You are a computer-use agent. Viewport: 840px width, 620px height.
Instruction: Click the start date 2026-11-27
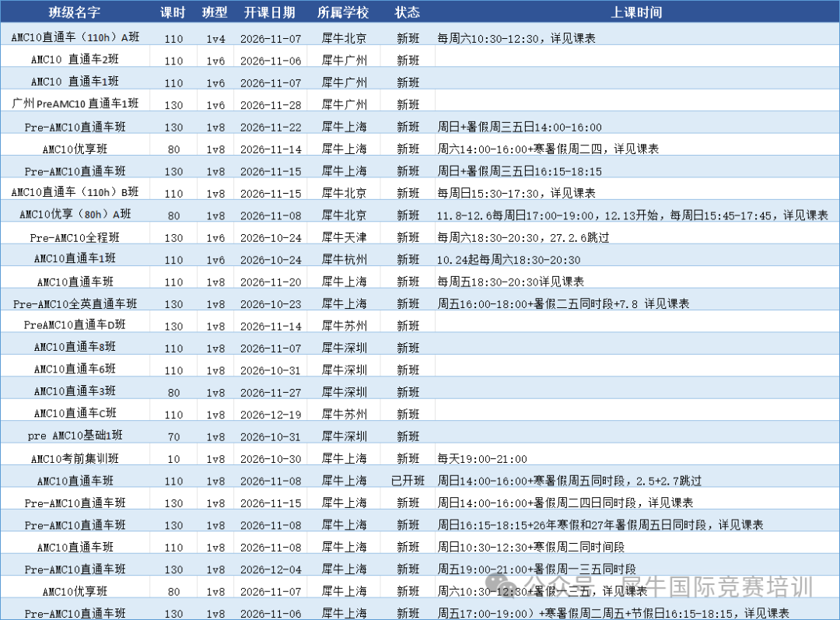271,393
